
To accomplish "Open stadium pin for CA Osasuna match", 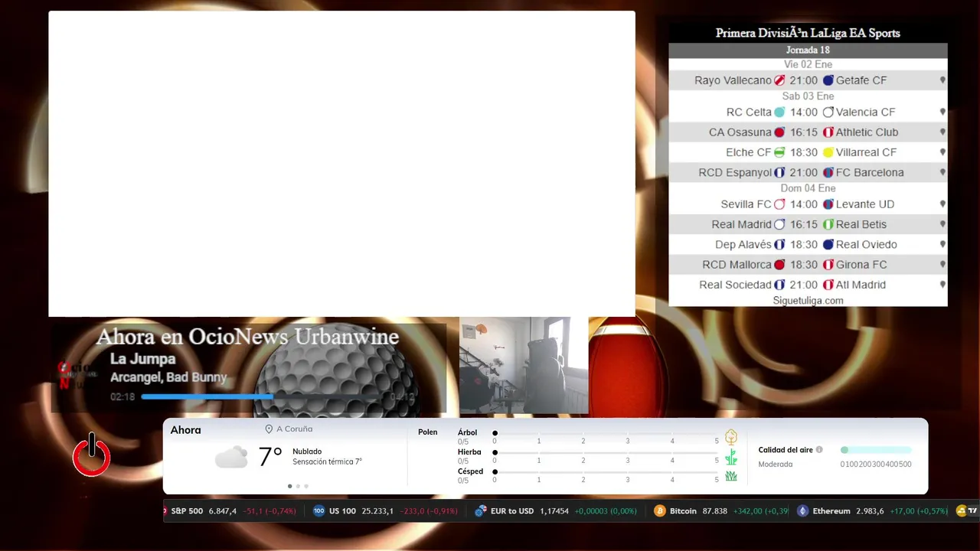I will tap(942, 132).
